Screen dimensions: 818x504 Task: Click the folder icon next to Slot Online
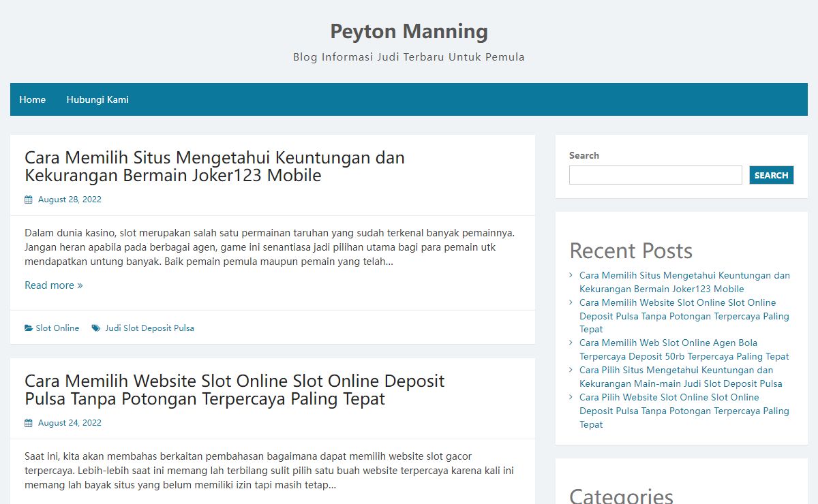[29, 328]
